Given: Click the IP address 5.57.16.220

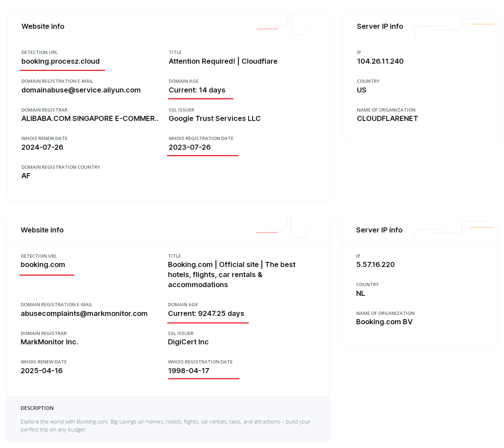Looking at the screenshot, I should click(x=375, y=265).
